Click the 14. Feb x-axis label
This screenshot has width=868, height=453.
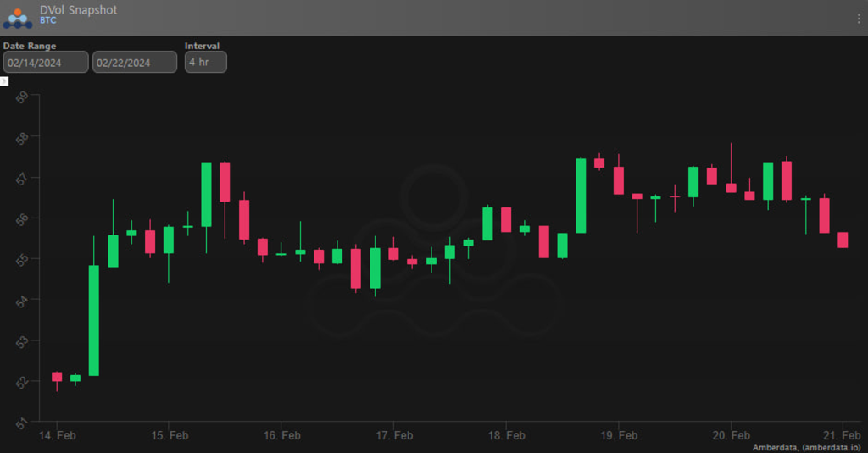(57, 435)
